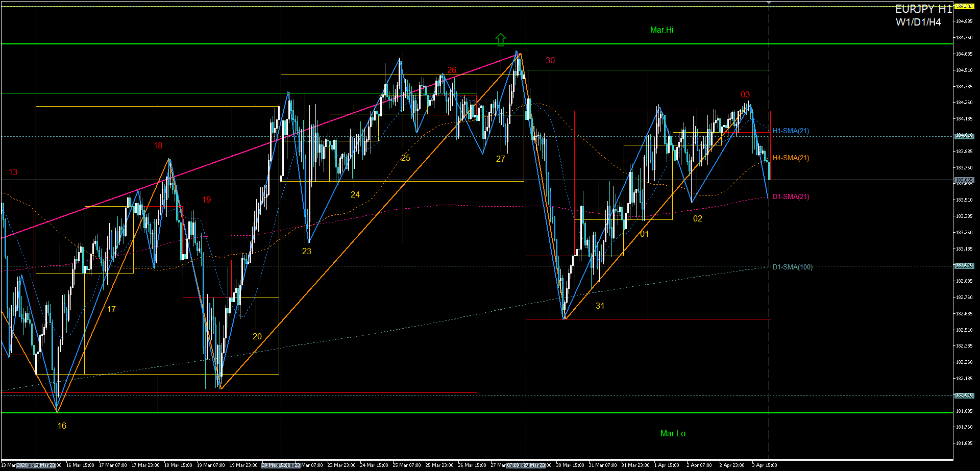Click the 184.010 price level tag

pos(964,136)
